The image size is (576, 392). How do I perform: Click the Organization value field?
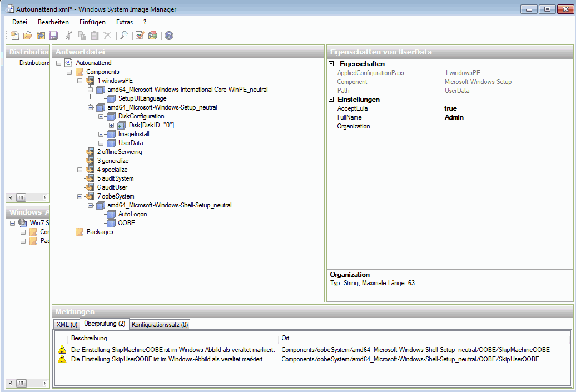pyautogui.click(x=507, y=126)
